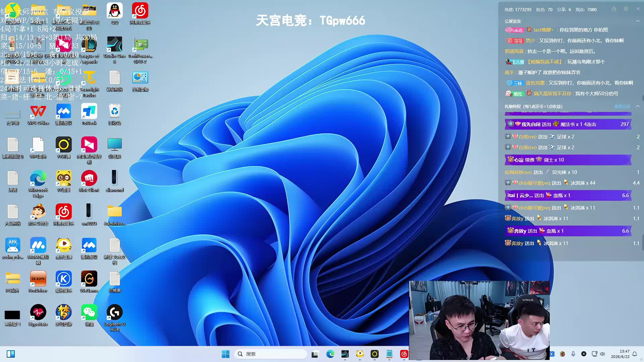Open the 联合积分 text document
Screen dimensions: 644x362
[x=114, y=80]
